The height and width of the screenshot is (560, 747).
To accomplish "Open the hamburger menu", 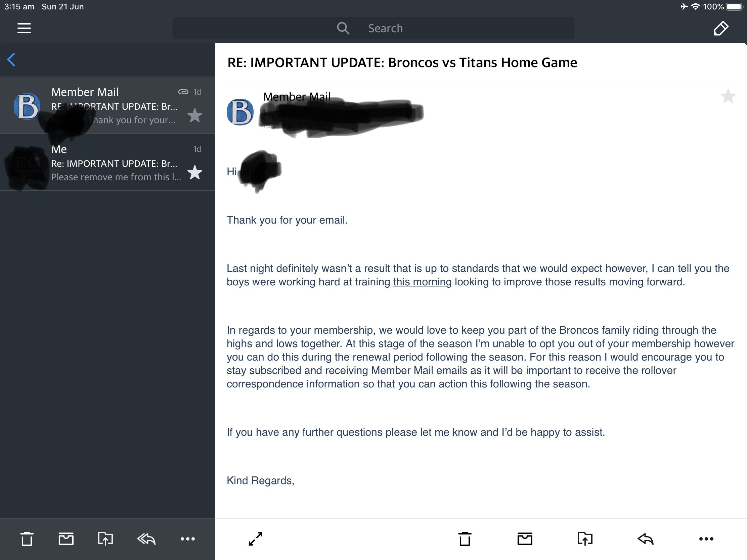I will [24, 28].
